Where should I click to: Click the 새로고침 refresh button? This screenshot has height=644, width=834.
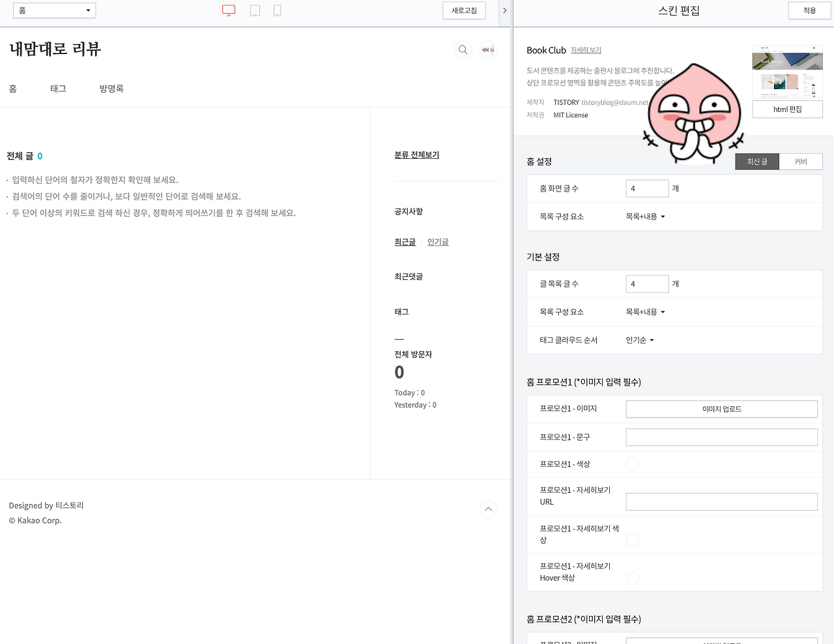tap(464, 10)
